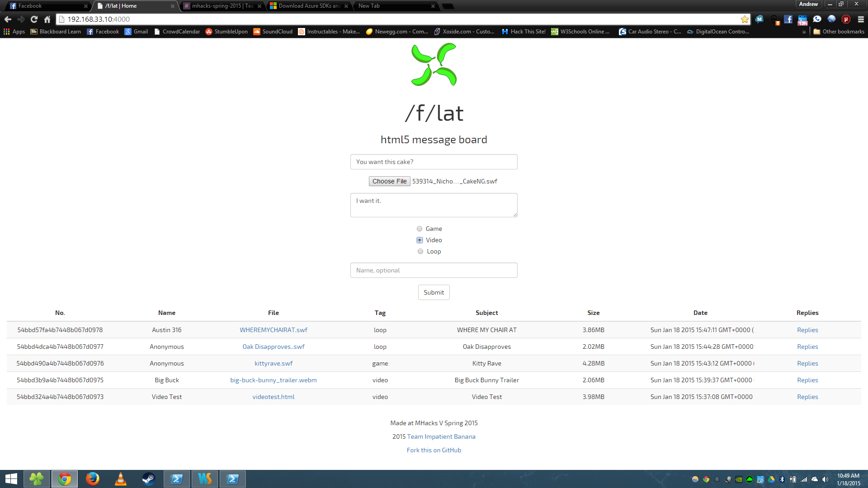Click the browser reload button
Screen dimensions: 868x488
pyautogui.click(x=34, y=19)
